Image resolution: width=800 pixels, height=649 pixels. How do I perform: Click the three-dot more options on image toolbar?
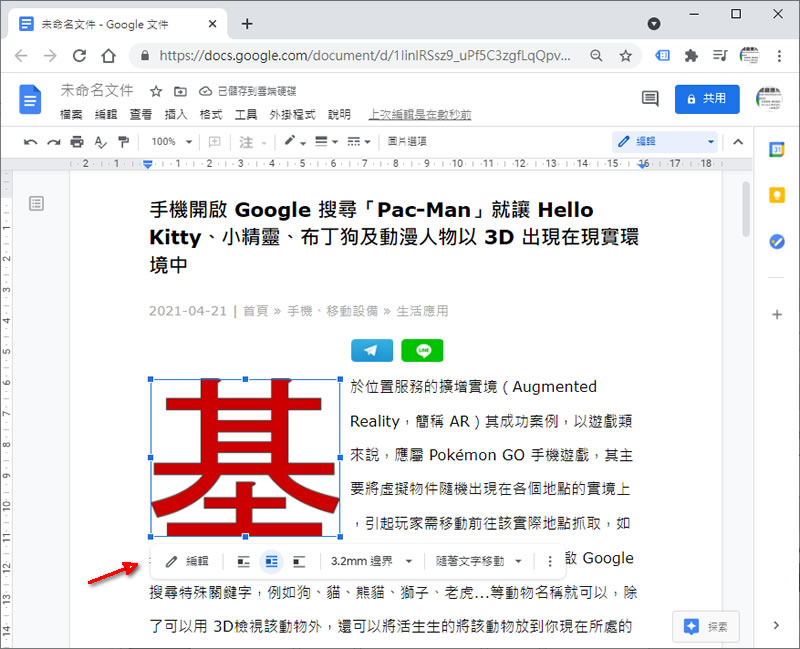click(x=549, y=562)
